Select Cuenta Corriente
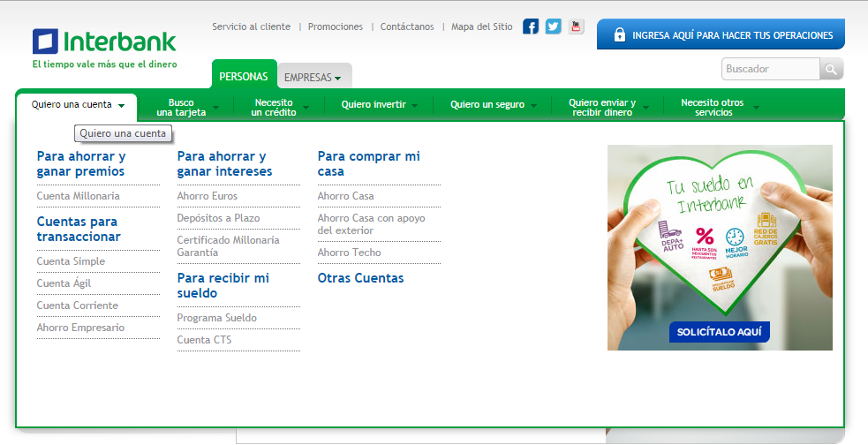Image resolution: width=868 pixels, height=445 pixels. click(x=78, y=305)
